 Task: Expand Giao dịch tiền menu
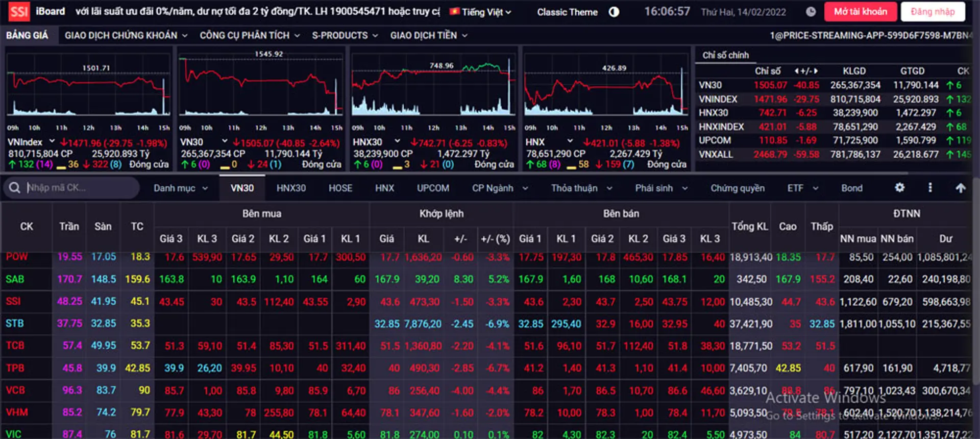(x=429, y=35)
